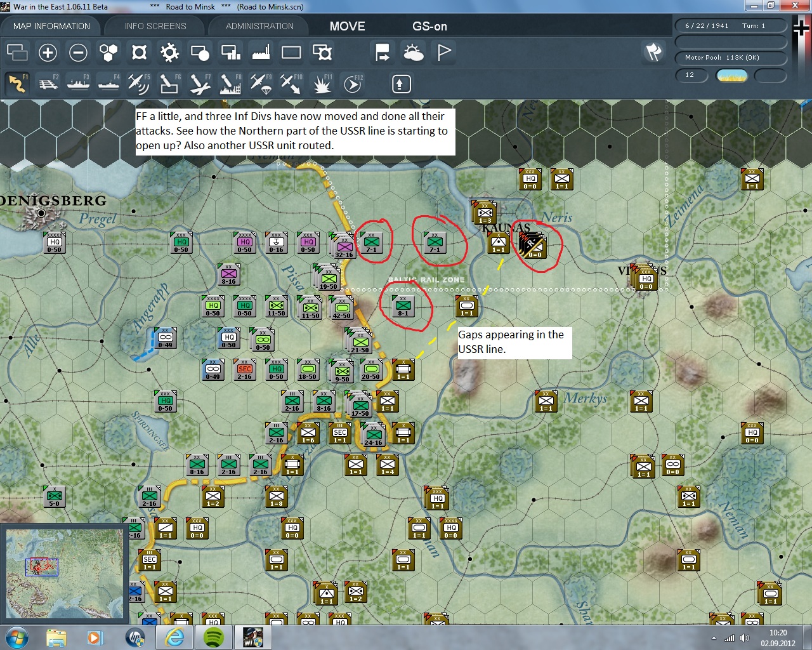Toggle the factory display icon
The width and height of the screenshot is (812, 650).
(x=261, y=52)
